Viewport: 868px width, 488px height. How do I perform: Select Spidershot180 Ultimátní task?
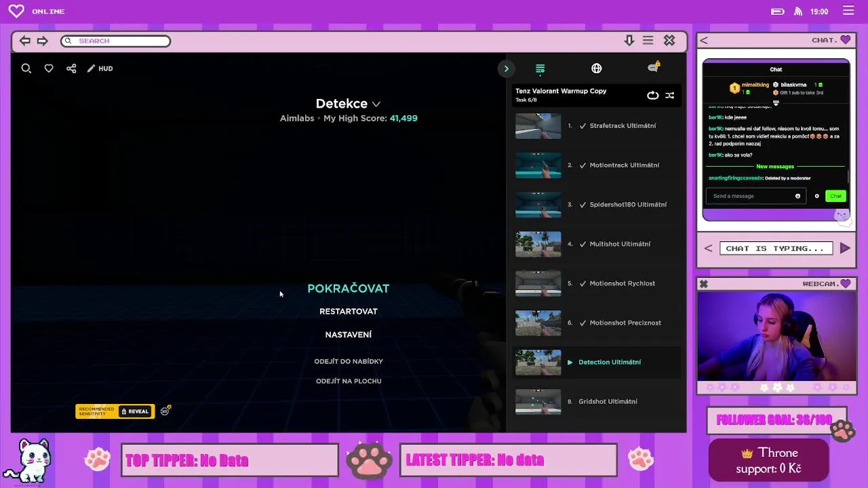[x=628, y=205]
